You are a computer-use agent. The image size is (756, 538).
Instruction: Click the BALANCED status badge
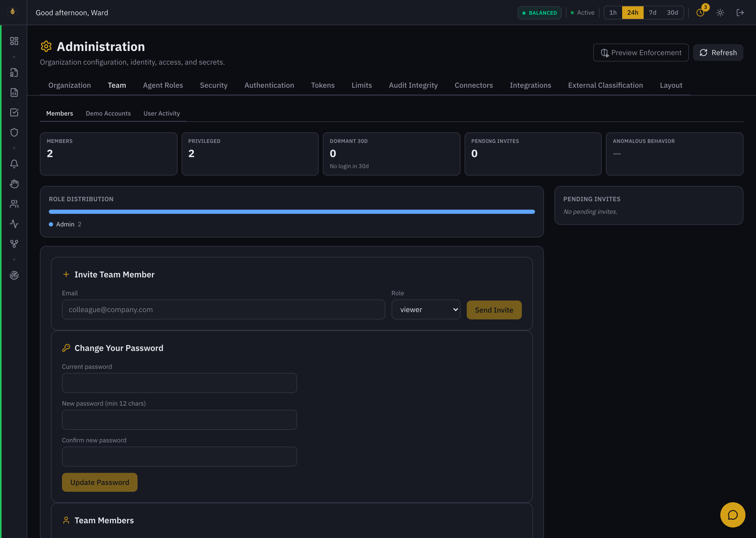pos(539,13)
